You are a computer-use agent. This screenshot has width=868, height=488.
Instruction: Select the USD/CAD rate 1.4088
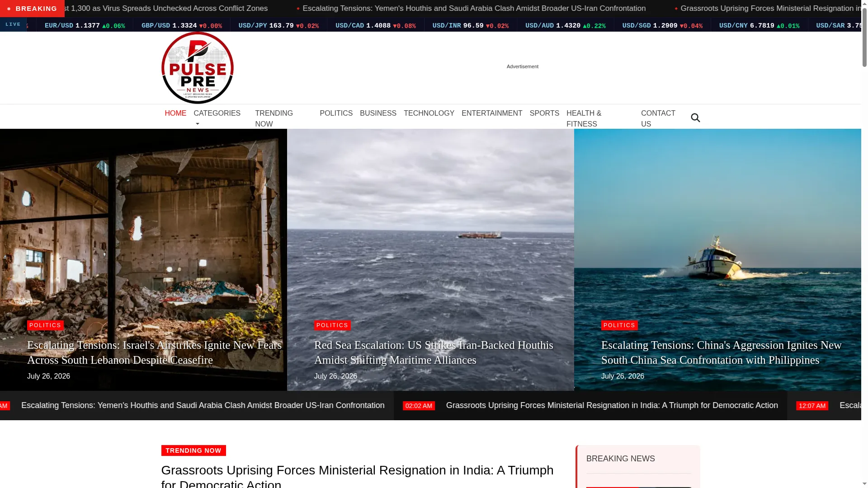click(378, 26)
